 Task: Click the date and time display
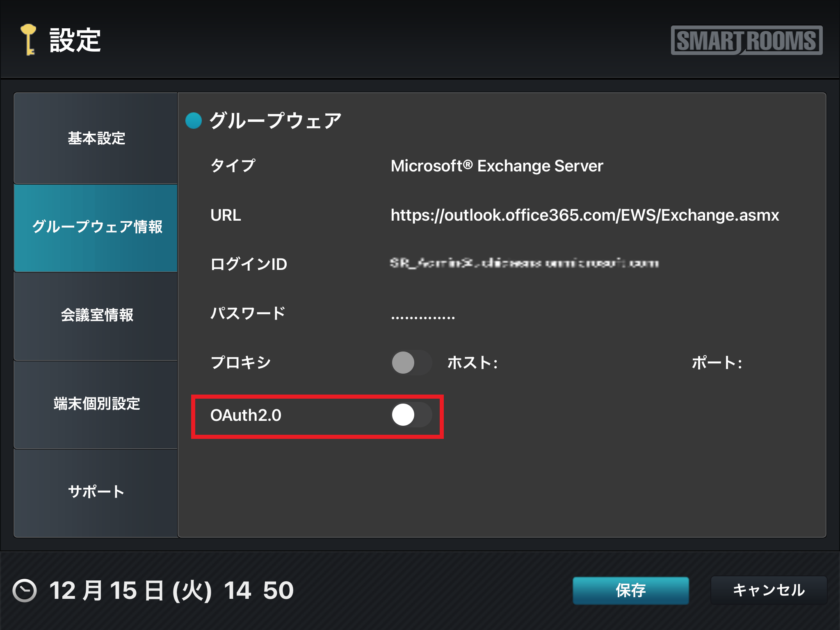[x=171, y=591]
